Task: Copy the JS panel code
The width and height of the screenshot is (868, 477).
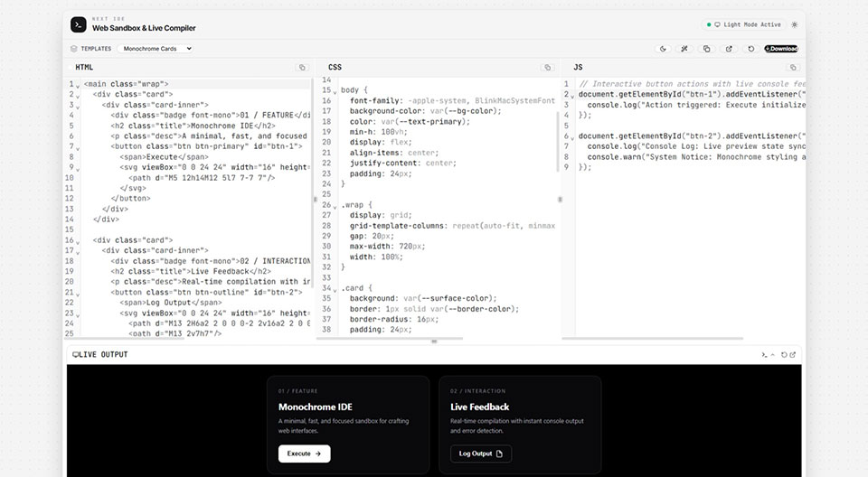Action: pyautogui.click(x=793, y=68)
